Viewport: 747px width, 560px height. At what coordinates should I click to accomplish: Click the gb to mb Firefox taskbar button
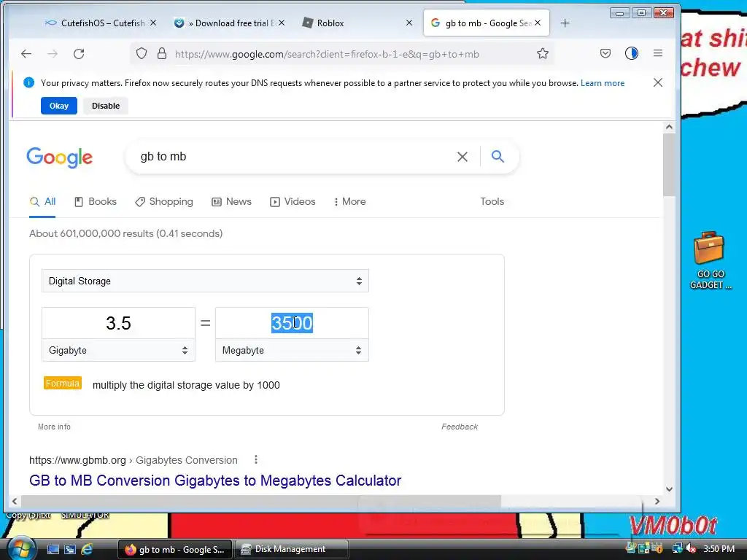(175, 549)
